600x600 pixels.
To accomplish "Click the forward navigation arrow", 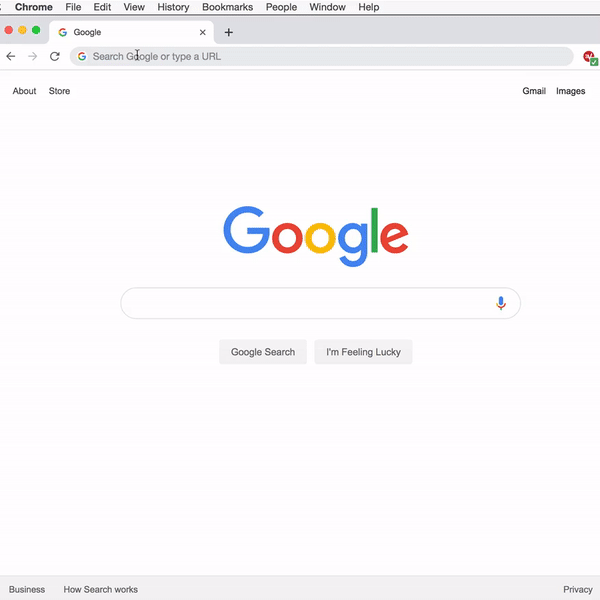I will pyautogui.click(x=33, y=56).
